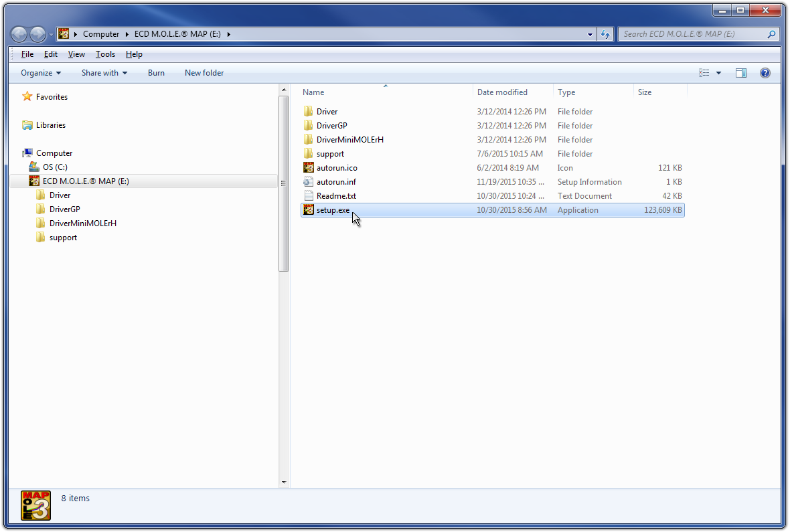This screenshot has width=790, height=532.
Task: Show the preview pane
Action: pyautogui.click(x=740, y=73)
